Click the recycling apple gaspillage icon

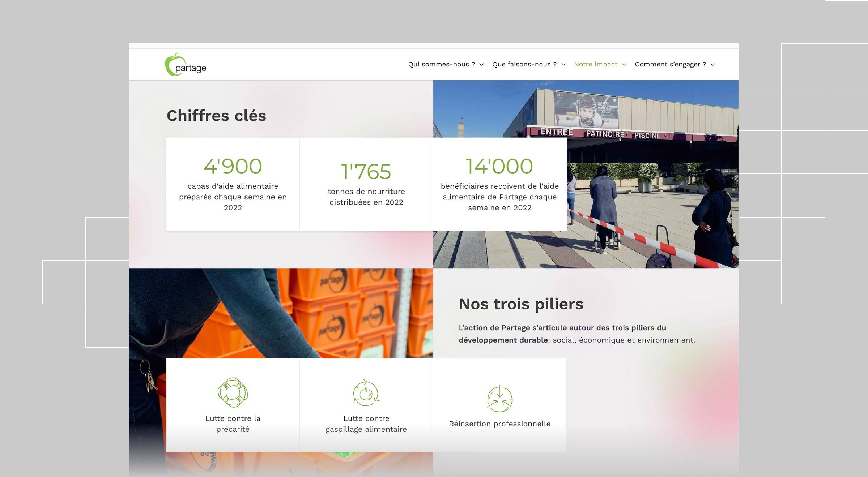pos(366,393)
